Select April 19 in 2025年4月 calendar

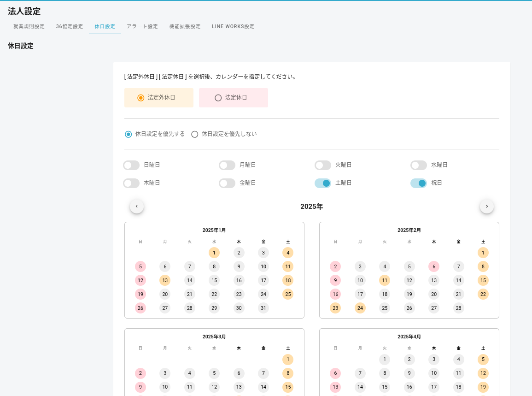tap(483, 387)
